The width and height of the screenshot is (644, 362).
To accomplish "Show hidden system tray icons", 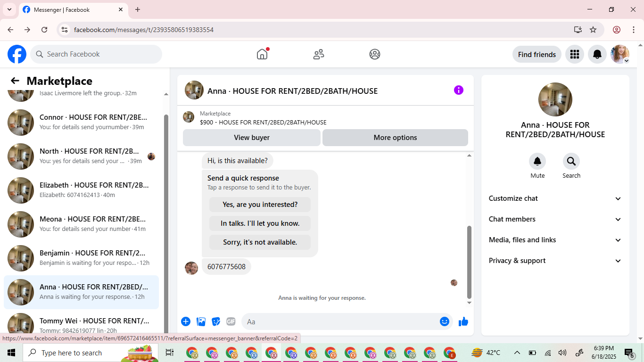I will coord(517,353).
